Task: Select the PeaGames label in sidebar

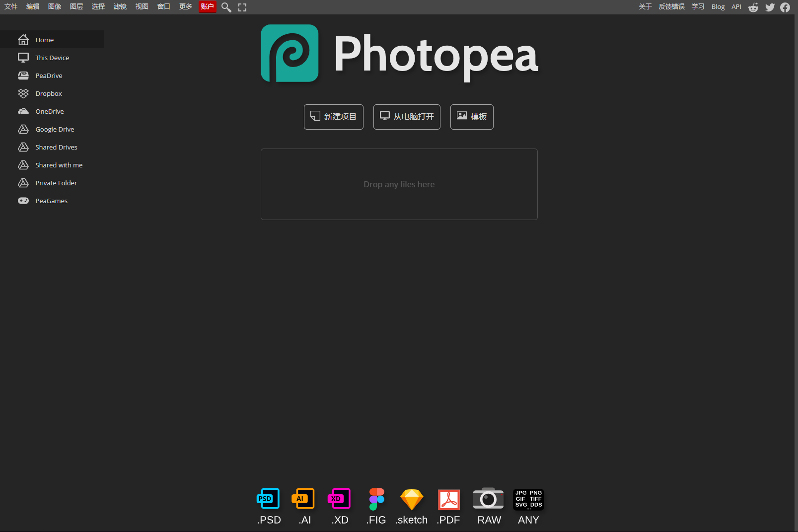Action: [51, 201]
